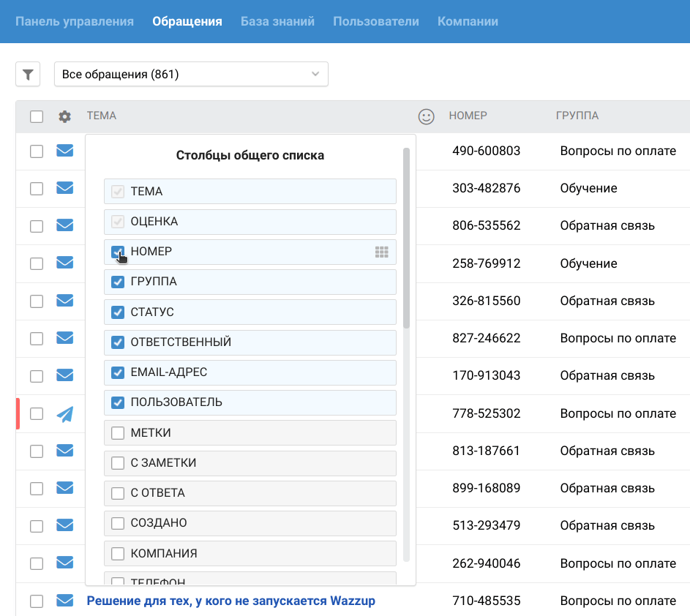Enable the КОМПАНИЯ column checkbox

coord(117,554)
